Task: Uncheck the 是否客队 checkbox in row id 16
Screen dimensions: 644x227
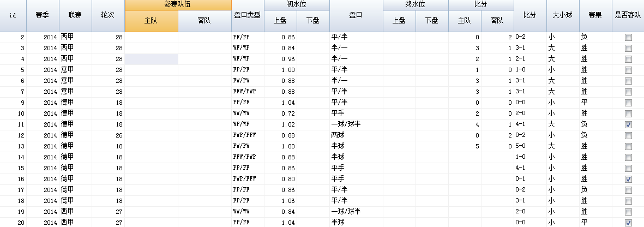Action: pos(628,180)
